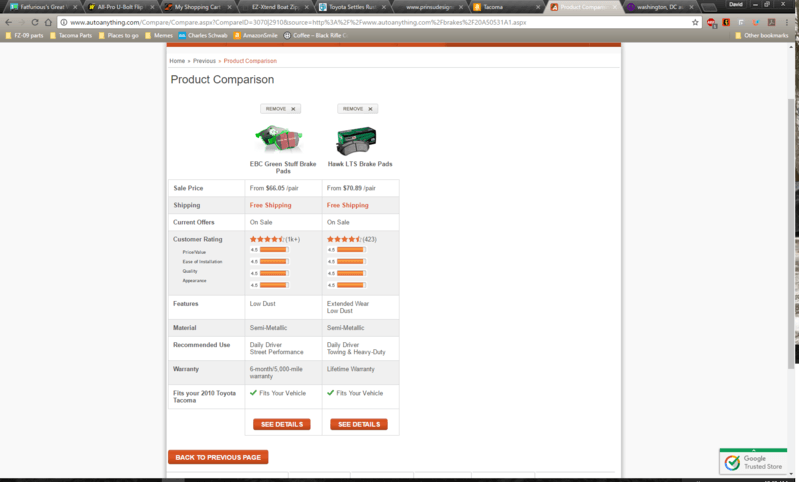Switch to the www.prinsudesign tab

pos(429,7)
